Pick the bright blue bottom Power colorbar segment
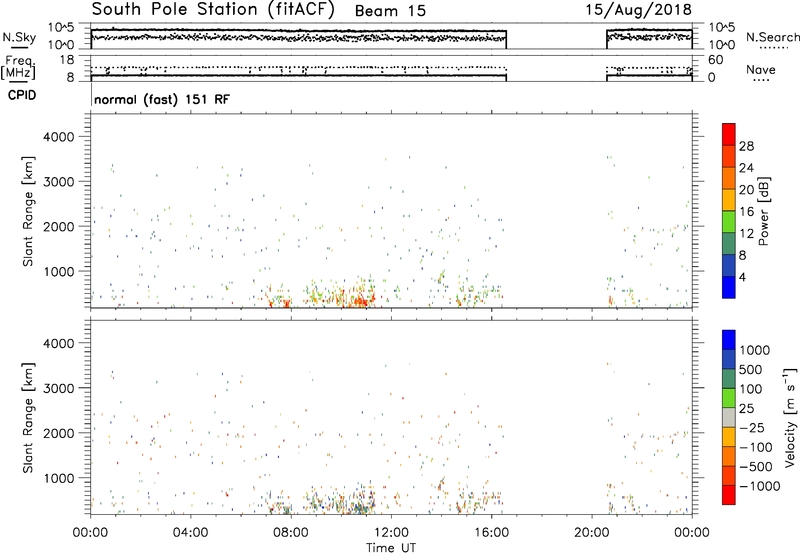Viewport: 800px width, 554px height. click(729, 287)
